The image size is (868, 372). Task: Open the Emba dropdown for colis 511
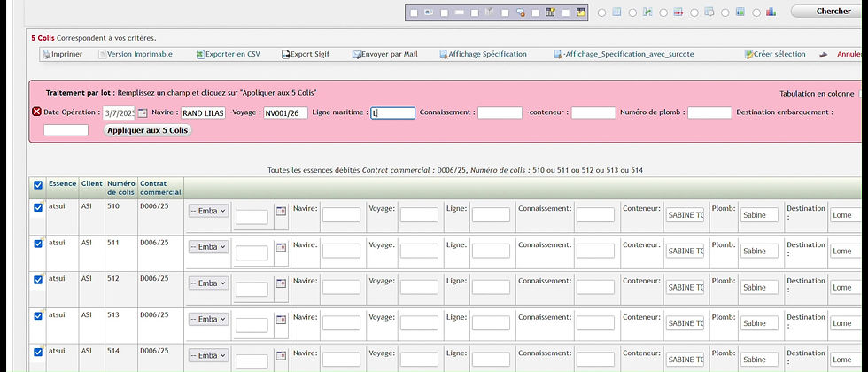click(x=208, y=247)
